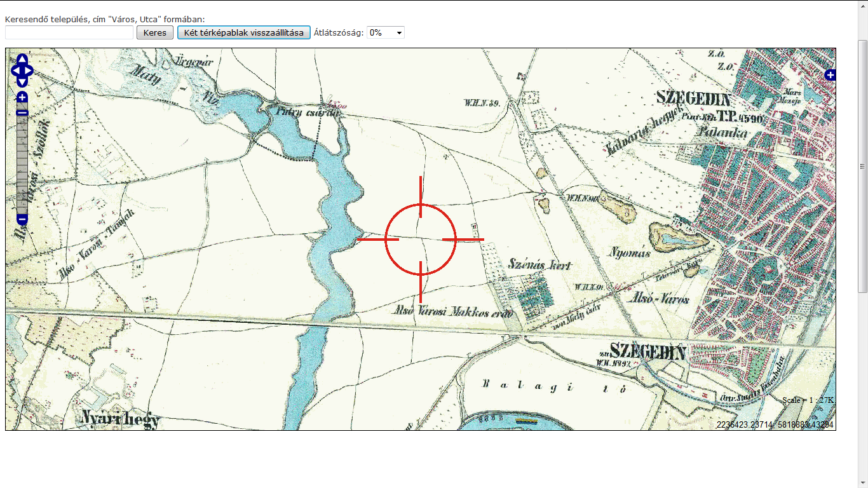Click the vertical page scrollbar thumb
The height and width of the screenshot is (488, 868).
tap(862, 166)
